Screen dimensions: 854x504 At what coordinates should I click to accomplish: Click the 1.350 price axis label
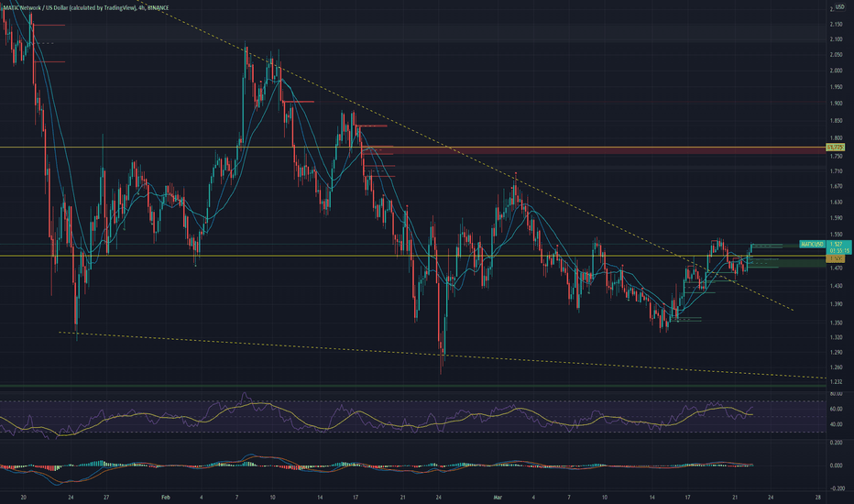836,323
